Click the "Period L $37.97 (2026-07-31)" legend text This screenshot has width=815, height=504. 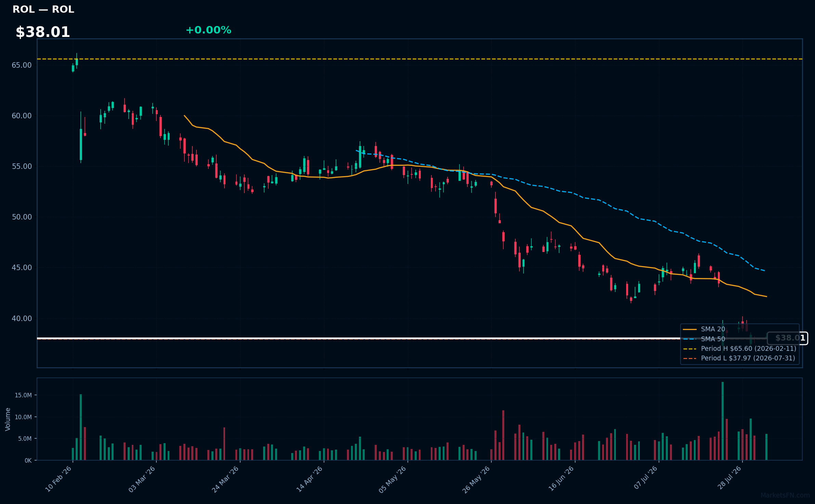tap(748, 358)
